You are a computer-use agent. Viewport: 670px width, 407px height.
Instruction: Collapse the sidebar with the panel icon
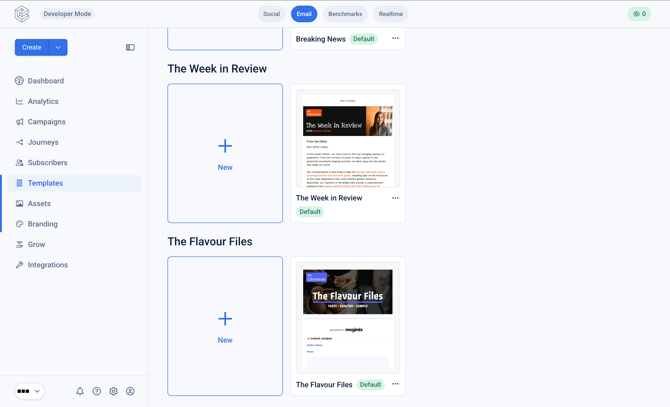pyautogui.click(x=130, y=47)
